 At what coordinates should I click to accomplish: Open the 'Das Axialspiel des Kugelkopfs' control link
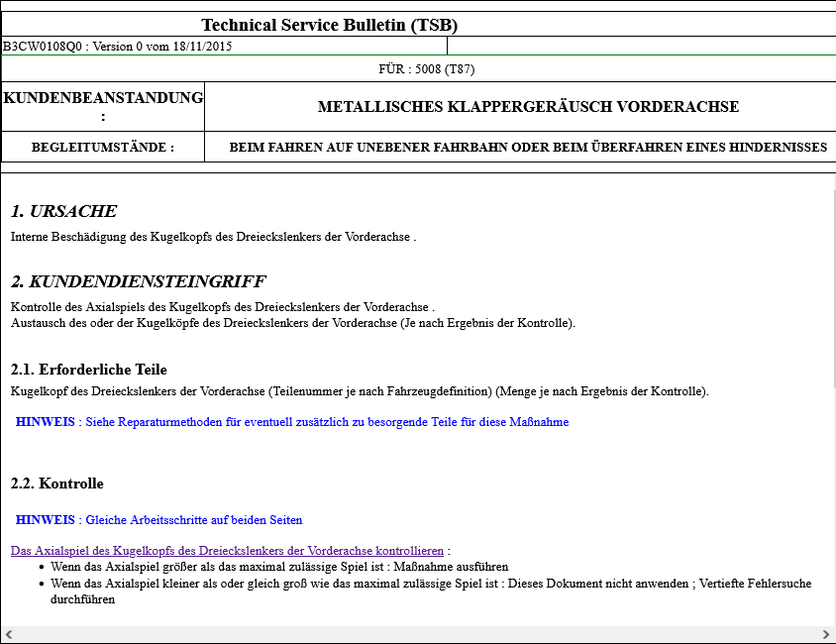[227, 550]
